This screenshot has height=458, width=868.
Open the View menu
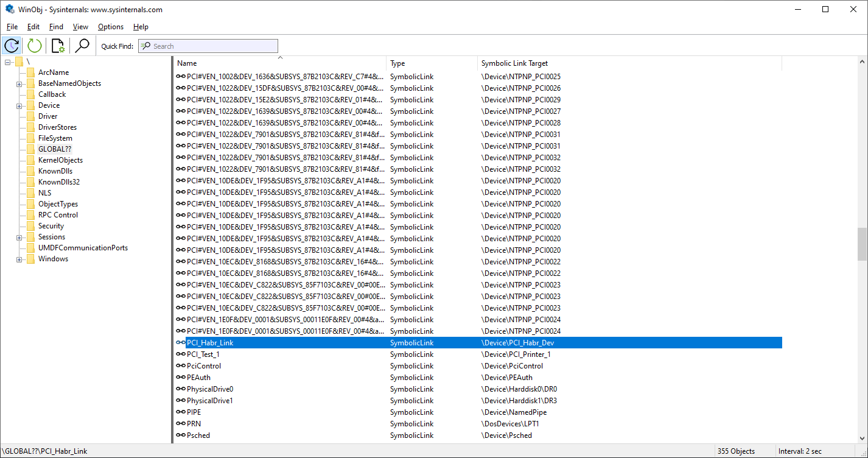click(80, 27)
